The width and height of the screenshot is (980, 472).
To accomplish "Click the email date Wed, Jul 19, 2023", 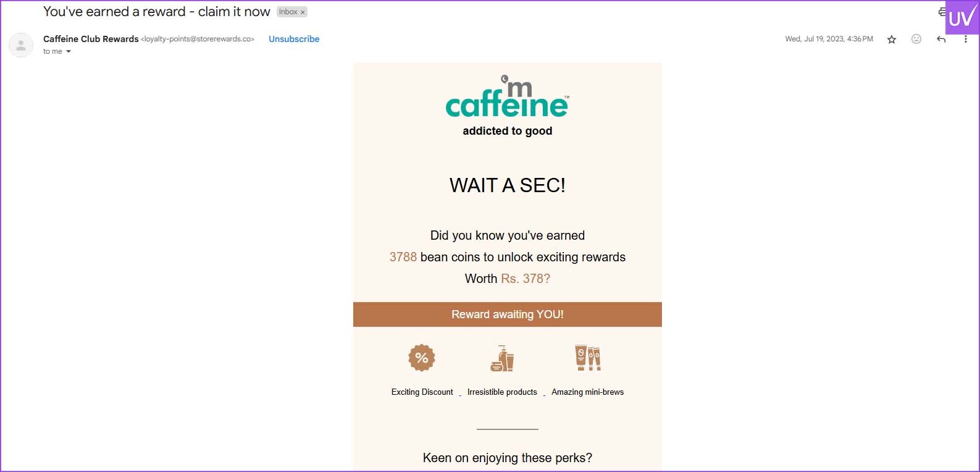I will click(829, 39).
